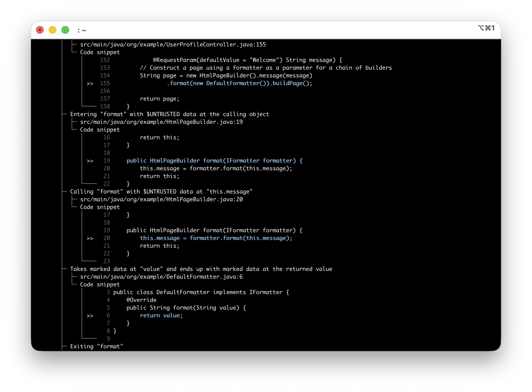This screenshot has width=532, height=392.
Task: Click the yellow minimize traffic light
Action: pyautogui.click(x=53, y=30)
